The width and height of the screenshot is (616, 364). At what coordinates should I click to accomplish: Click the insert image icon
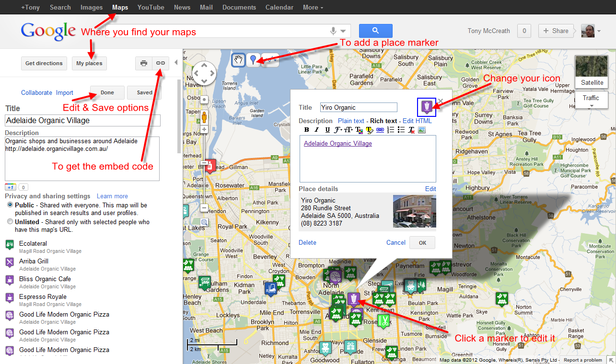point(422,130)
